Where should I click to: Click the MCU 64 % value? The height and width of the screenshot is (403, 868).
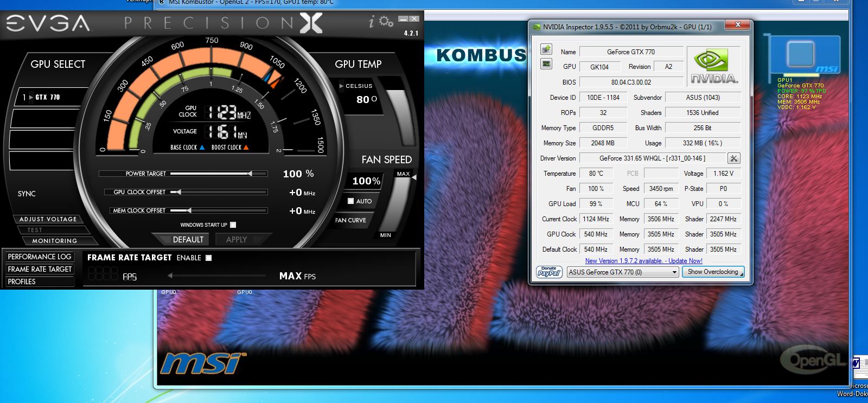pos(661,204)
